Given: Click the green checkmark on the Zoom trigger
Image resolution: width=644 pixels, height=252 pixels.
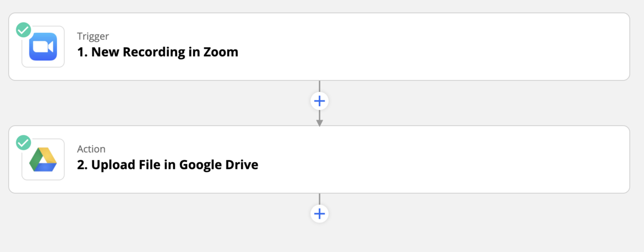Looking at the screenshot, I should (23, 30).
